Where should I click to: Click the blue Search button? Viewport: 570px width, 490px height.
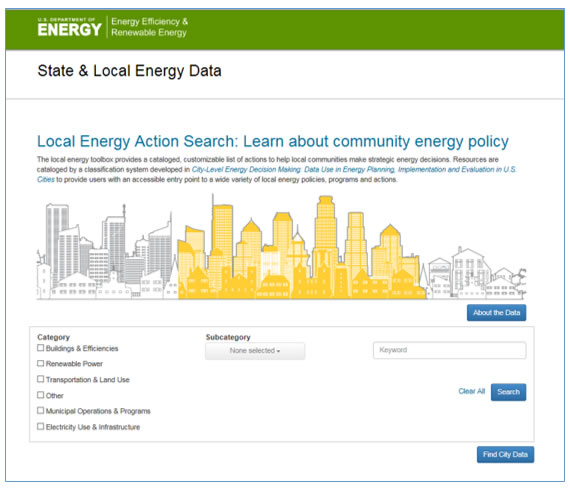508,392
